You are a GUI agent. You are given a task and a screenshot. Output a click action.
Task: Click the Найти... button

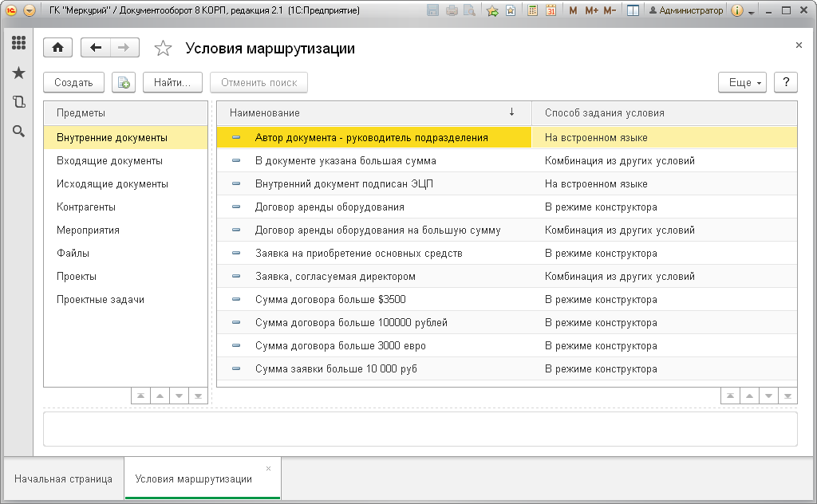[x=172, y=82]
